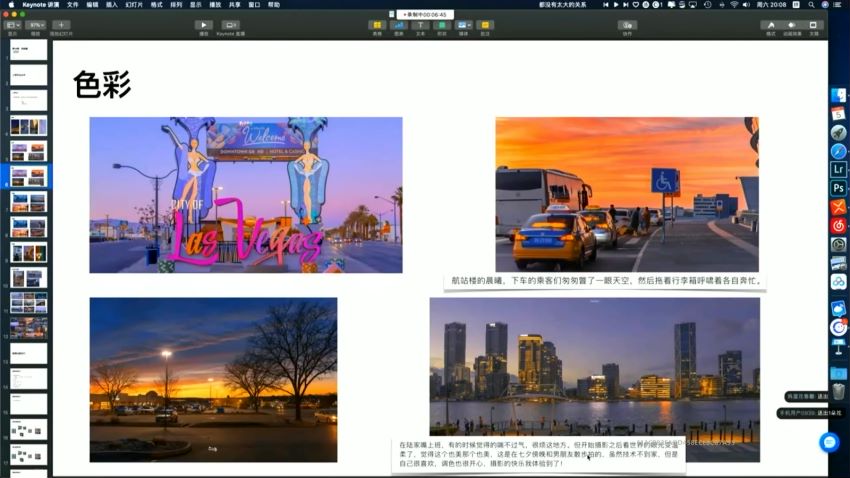Open Trash from the dock
The width and height of the screenshot is (850, 478).
point(838,391)
